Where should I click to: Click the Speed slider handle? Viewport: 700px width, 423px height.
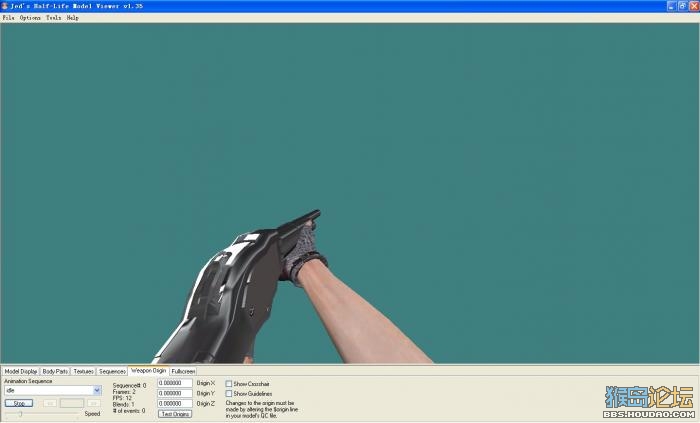[21, 414]
